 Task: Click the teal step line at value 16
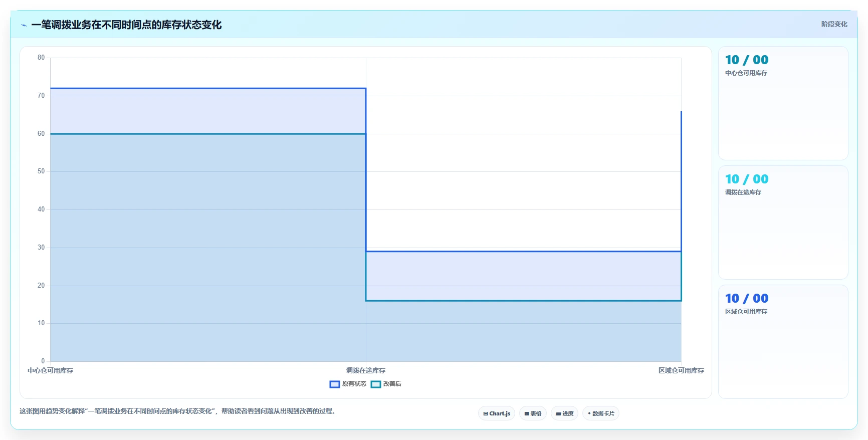pos(524,301)
